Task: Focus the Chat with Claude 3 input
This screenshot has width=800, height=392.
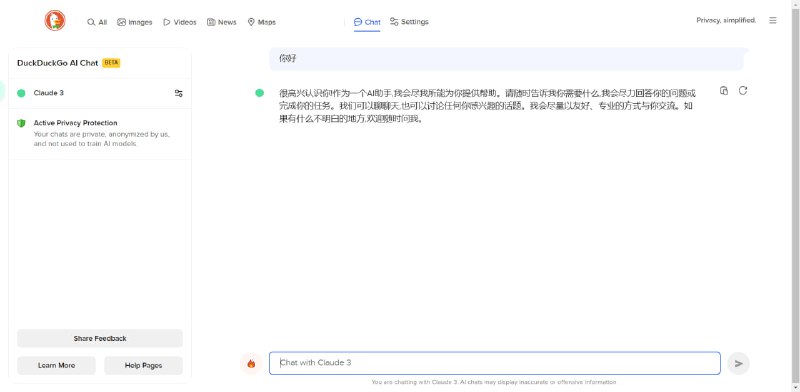Action: (495, 363)
